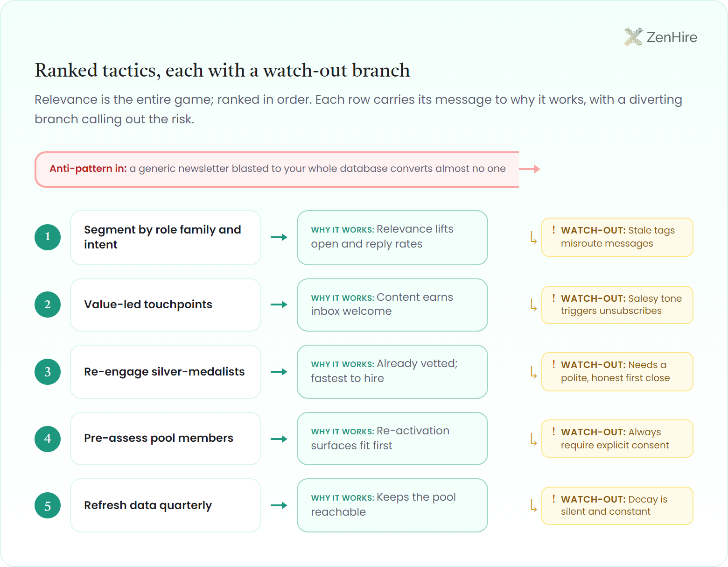Click the number 5 rank badge
The height and width of the screenshot is (567, 728).
pyautogui.click(x=48, y=505)
